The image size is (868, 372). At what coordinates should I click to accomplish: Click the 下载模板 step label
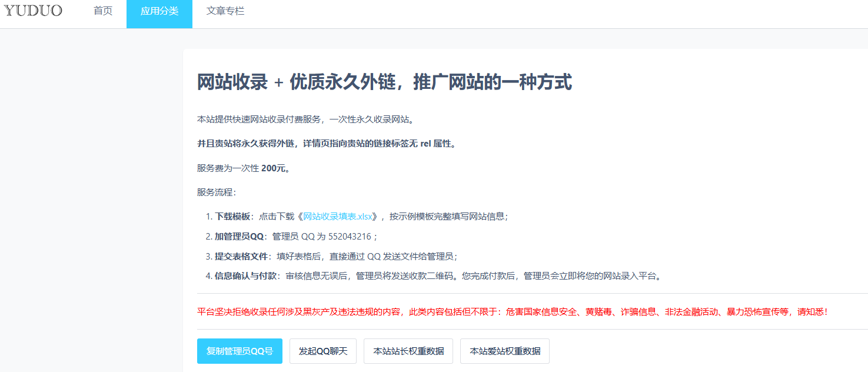[x=232, y=216]
